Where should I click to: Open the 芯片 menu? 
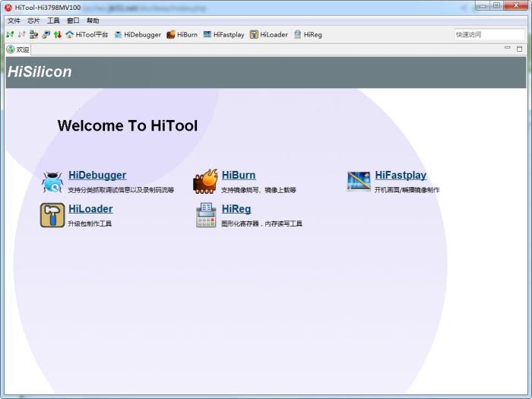[33, 21]
